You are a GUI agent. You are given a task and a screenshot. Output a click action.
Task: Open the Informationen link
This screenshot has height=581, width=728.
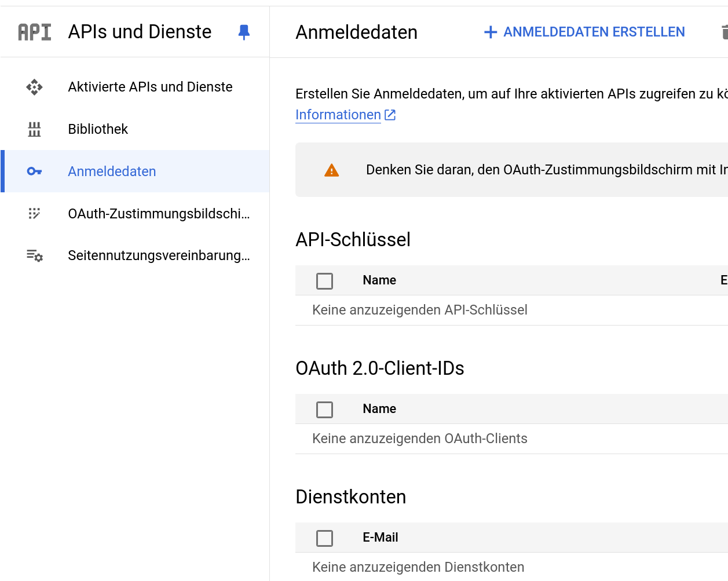pos(338,115)
